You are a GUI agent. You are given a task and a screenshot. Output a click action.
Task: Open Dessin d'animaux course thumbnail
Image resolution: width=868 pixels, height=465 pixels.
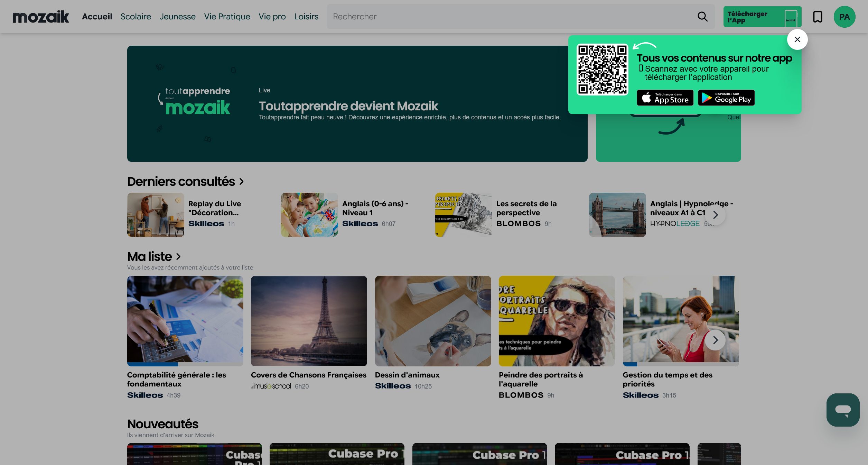pos(433,321)
